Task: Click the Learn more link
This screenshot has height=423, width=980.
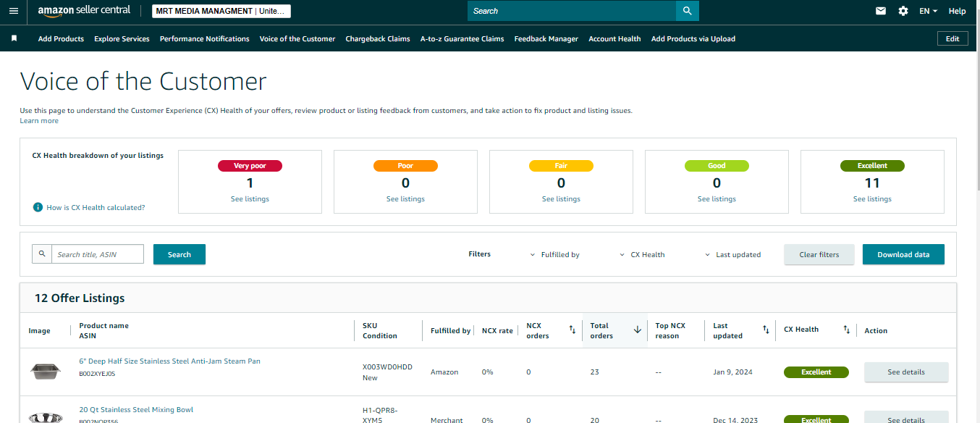Action: 39,121
